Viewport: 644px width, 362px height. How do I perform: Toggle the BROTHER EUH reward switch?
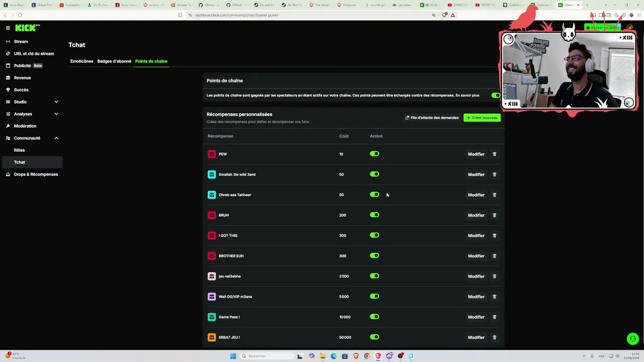pyautogui.click(x=374, y=255)
